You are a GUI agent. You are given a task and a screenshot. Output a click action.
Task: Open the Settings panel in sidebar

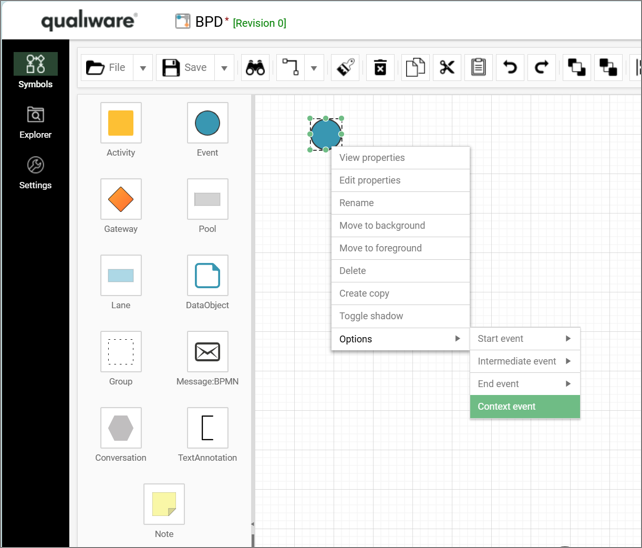tap(35, 173)
